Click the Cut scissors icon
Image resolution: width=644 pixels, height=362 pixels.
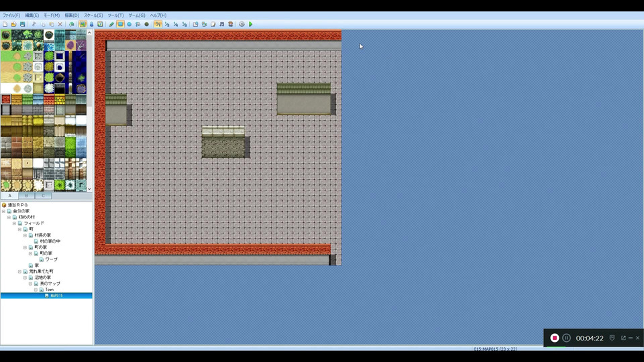tap(34, 24)
